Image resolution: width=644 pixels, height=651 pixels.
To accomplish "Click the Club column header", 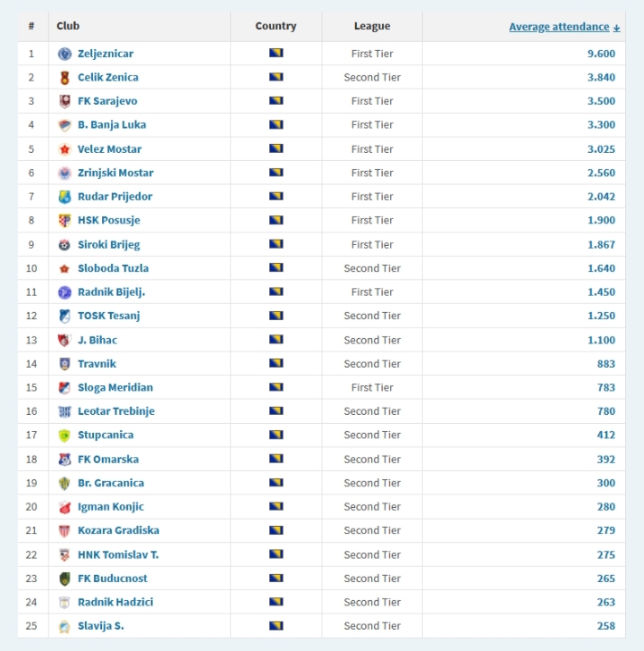I will (x=68, y=26).
